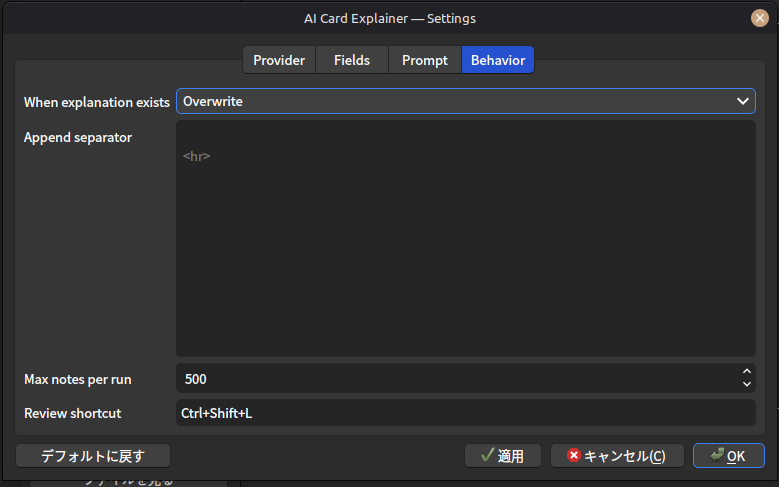Click inside the Append separator text area
This screenshot has height=487, width=779.
(465, 240)
